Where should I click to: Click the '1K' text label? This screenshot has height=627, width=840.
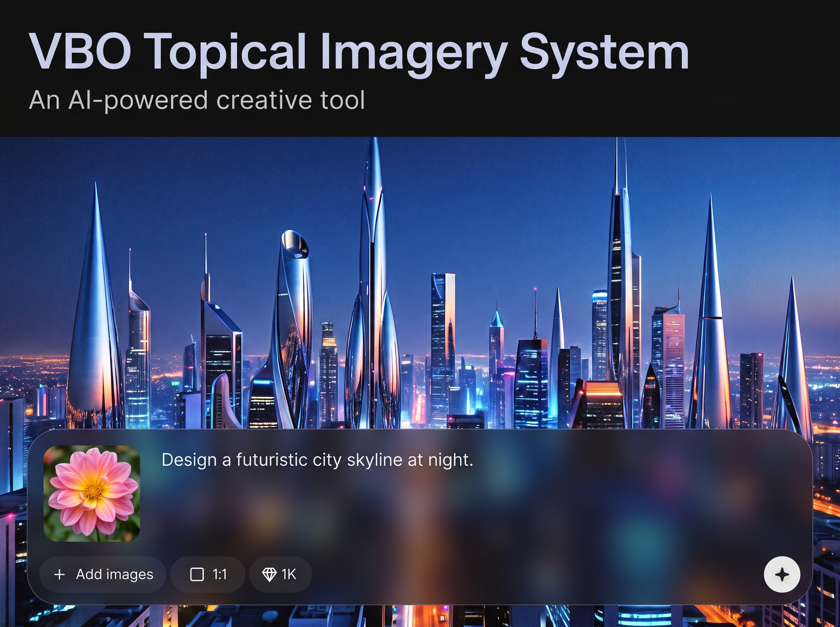288,574
